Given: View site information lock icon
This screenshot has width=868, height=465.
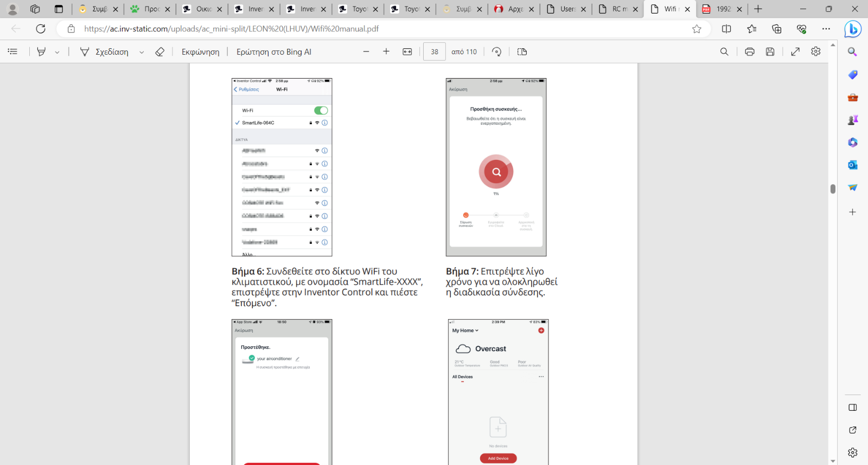Looking at the screenshot, I should [71, 29].
